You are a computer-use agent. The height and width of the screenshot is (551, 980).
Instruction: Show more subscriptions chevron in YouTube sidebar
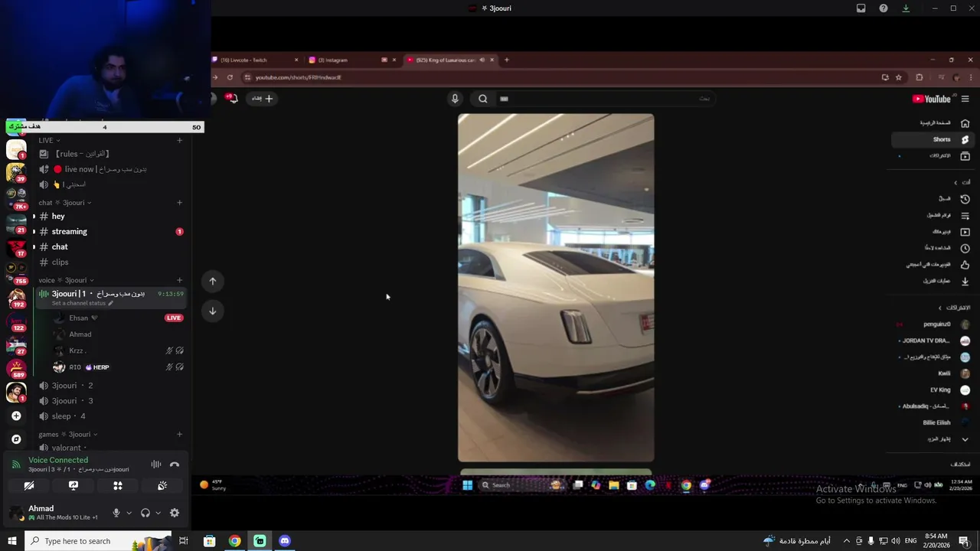pyautogui.click(x=965, y=439)
